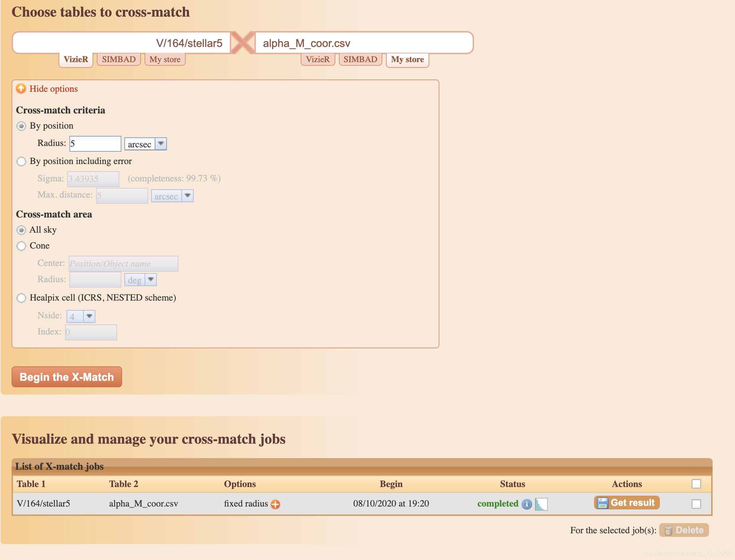Choose the All sky area option
735x560 pixels.
coord(21,230)
